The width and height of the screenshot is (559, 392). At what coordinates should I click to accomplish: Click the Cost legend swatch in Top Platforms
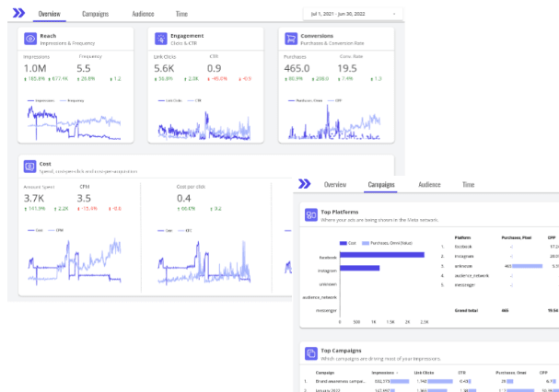343,243
